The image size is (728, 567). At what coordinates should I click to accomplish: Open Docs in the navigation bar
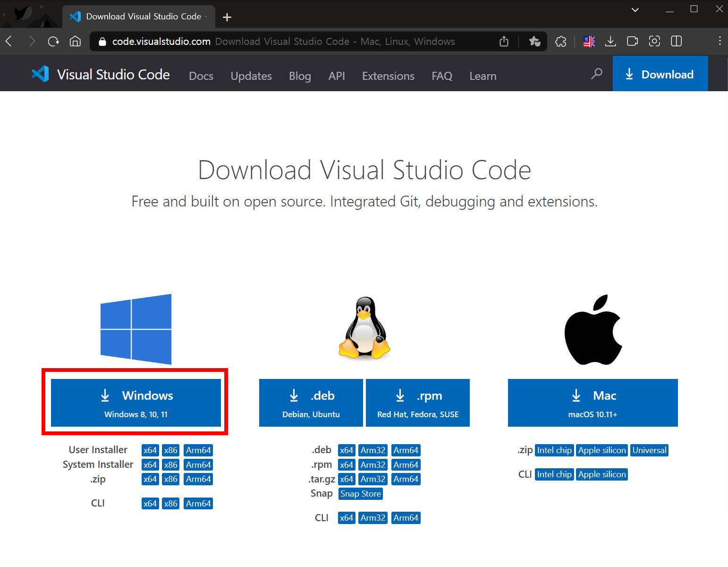coord(201,76)
